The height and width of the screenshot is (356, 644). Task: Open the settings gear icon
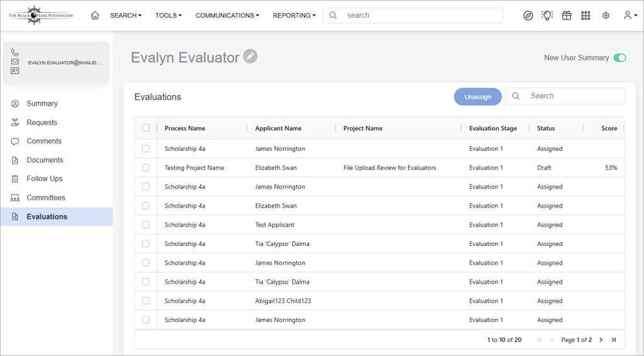click(x=606, y=16)
